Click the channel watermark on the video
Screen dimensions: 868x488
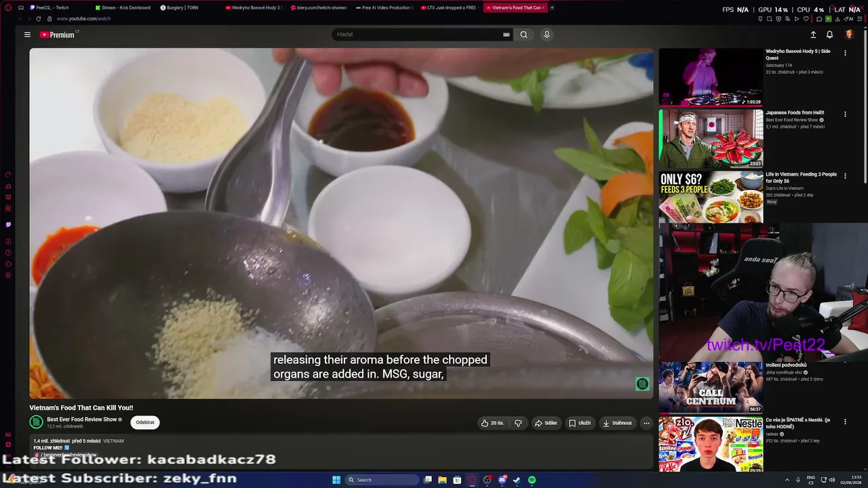point(642,384)
